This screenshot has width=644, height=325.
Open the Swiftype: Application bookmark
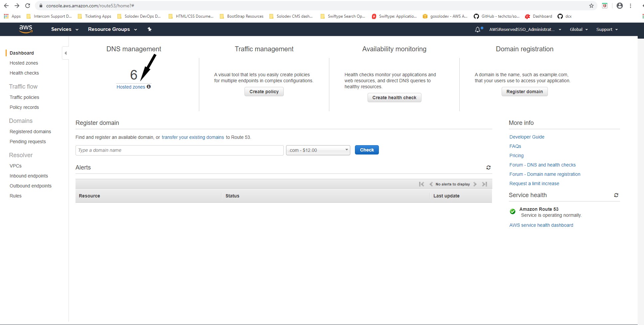(x=394, y=16)
